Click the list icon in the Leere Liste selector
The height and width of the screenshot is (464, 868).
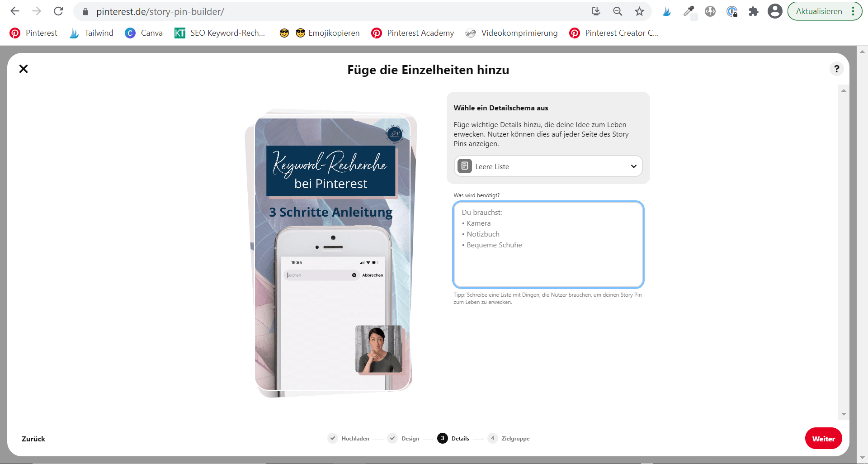click(x=465, y=166)
